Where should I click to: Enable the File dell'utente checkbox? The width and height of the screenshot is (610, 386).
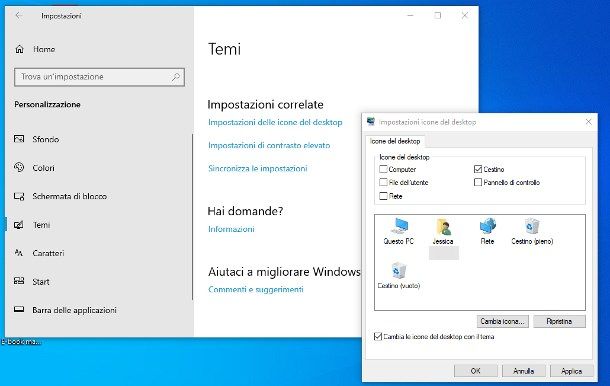tap(383, 182)
